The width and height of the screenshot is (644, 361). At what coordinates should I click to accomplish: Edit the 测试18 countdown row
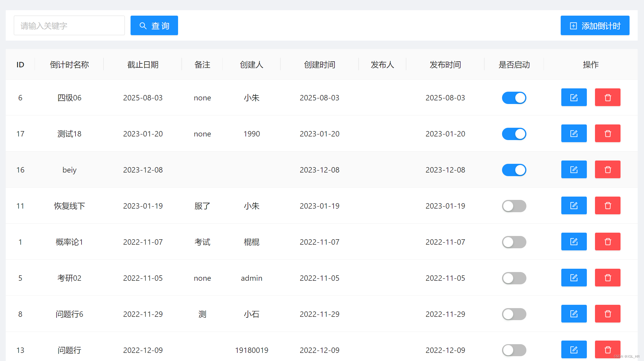pos(574,133)
